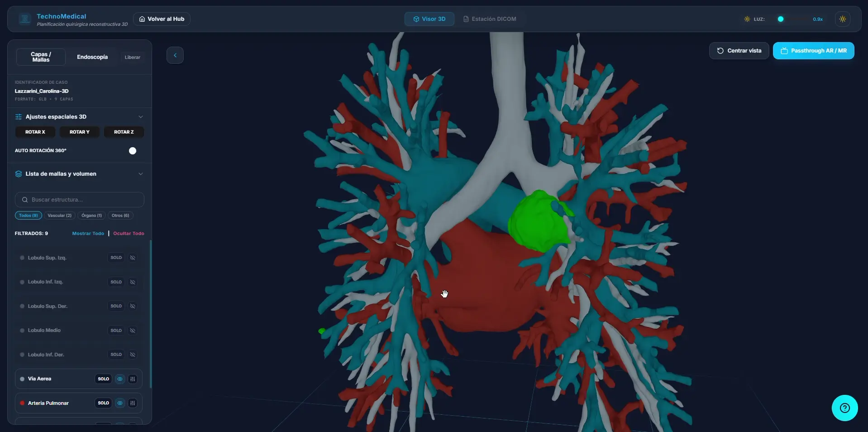The width and height of the screenshot is (868, 432).
Task: Select the Capas / Mallas tab
Action: (41, 57)
